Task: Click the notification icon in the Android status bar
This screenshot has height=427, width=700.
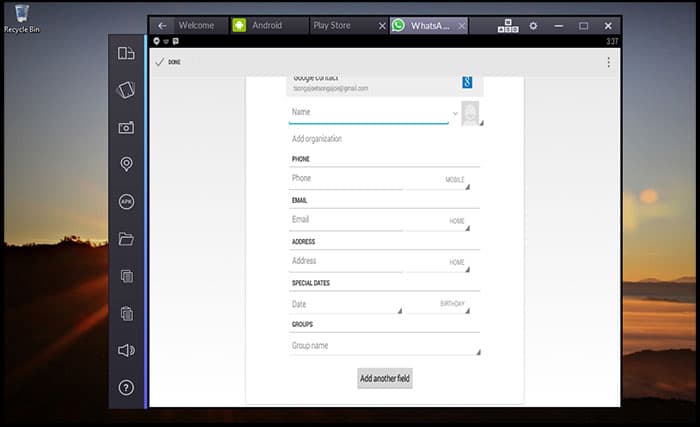Action: pyautogui.click(x=176, y=41)
